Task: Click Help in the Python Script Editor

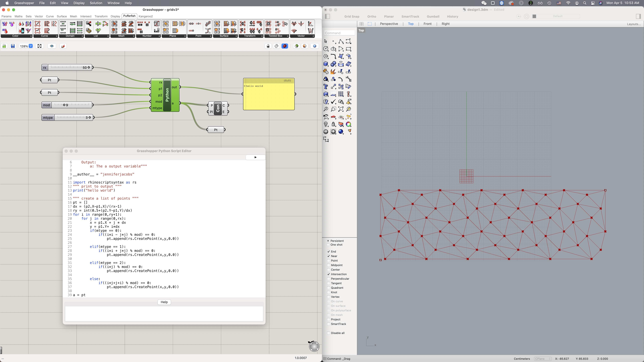Action: [164, 302]
